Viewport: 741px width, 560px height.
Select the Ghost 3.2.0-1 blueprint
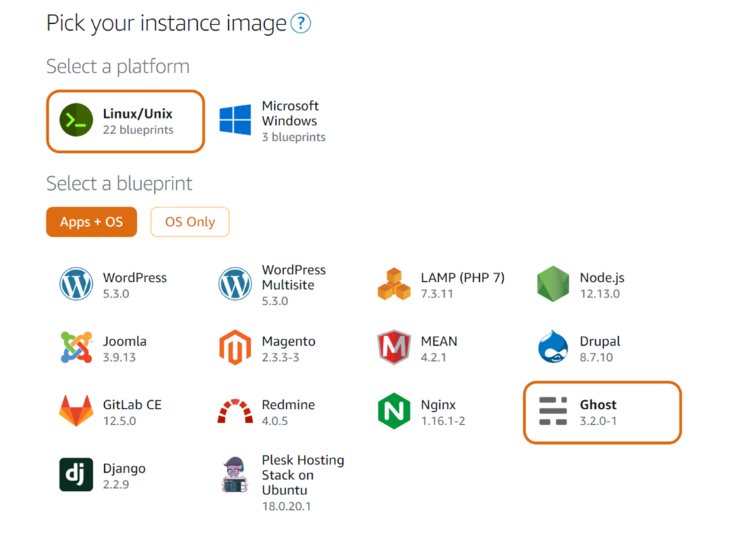[x=602, y=412]
